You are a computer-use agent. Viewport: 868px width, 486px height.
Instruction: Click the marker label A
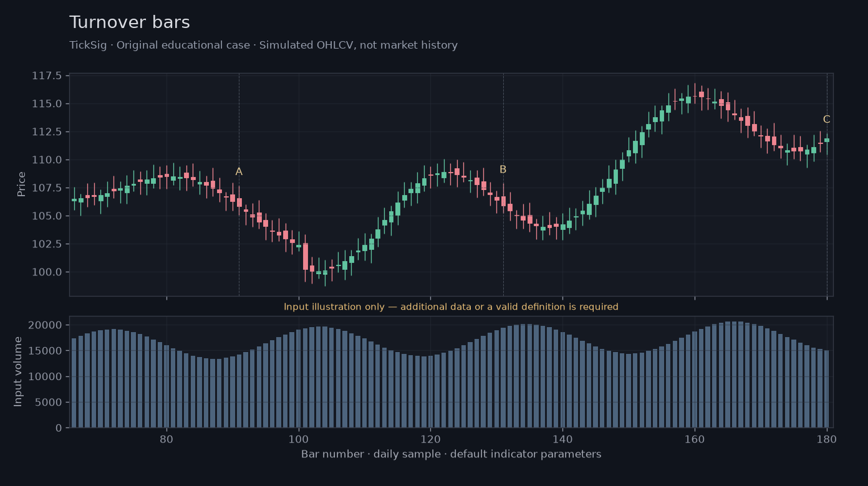[239, 172]
